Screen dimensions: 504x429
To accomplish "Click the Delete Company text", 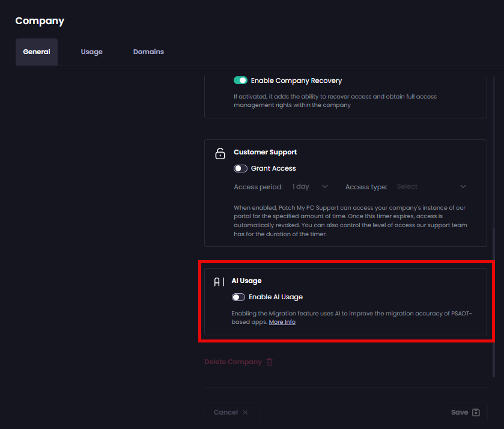I will pos(233,362).
